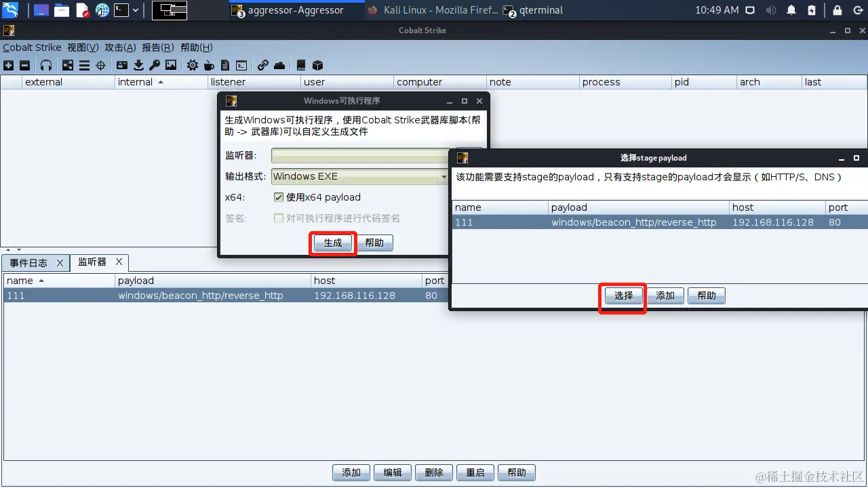This screenshot has width=868, height=488.
Task: Click 添加 button below listeners table
Action: point(351,472)
